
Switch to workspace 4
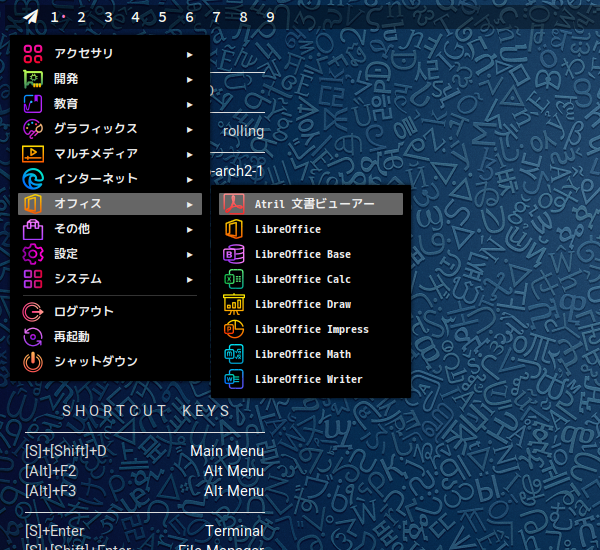pyautogui.click(x=135, y=17)
